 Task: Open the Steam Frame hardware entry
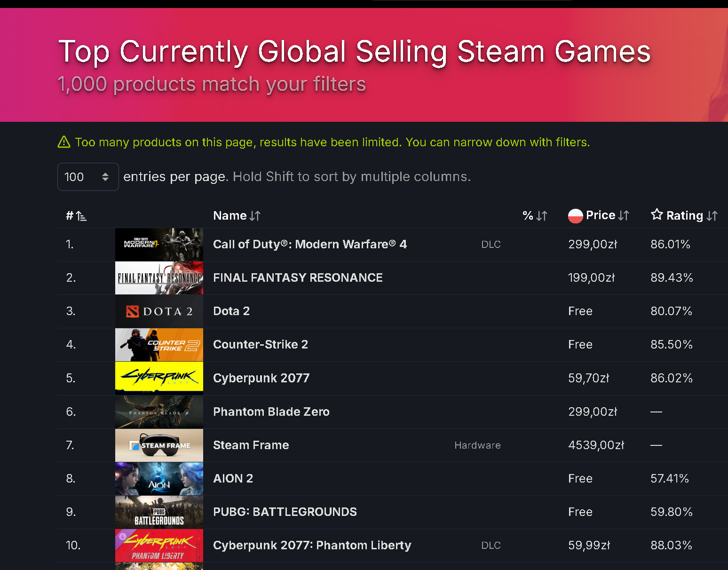click(251, 445)
